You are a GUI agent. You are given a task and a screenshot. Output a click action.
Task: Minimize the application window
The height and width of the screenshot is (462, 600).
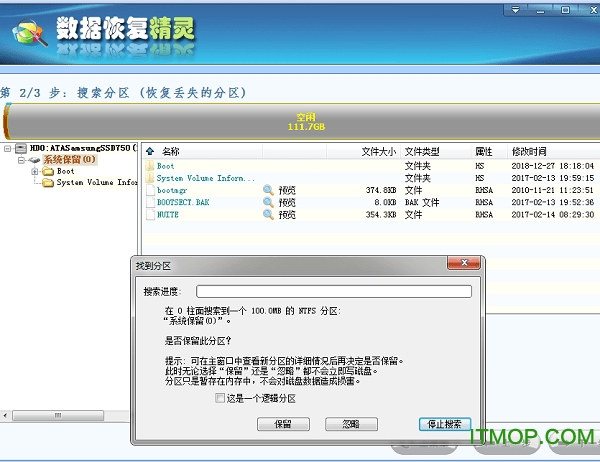coord(540,10)
